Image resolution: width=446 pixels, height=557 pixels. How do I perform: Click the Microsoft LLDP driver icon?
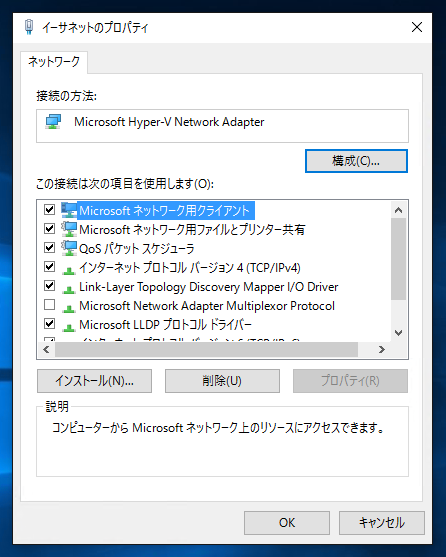click(69, 327)
